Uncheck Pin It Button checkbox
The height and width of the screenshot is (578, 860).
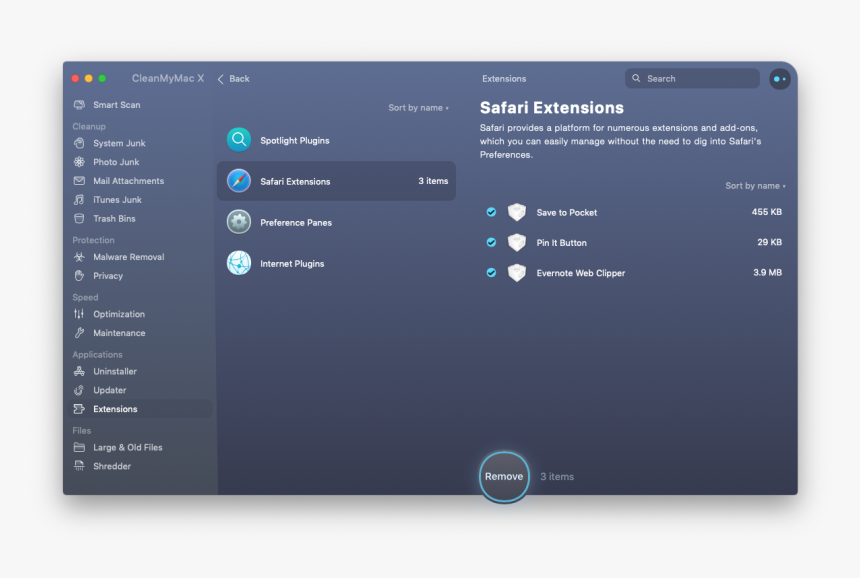[x=491, y=242]
